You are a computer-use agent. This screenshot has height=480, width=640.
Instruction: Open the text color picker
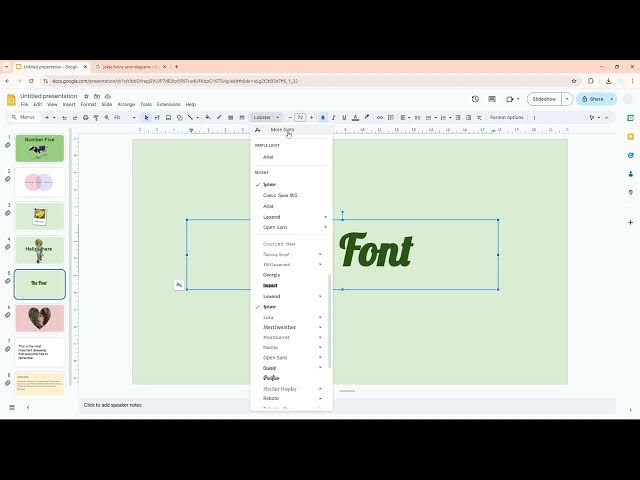(356, 118)
